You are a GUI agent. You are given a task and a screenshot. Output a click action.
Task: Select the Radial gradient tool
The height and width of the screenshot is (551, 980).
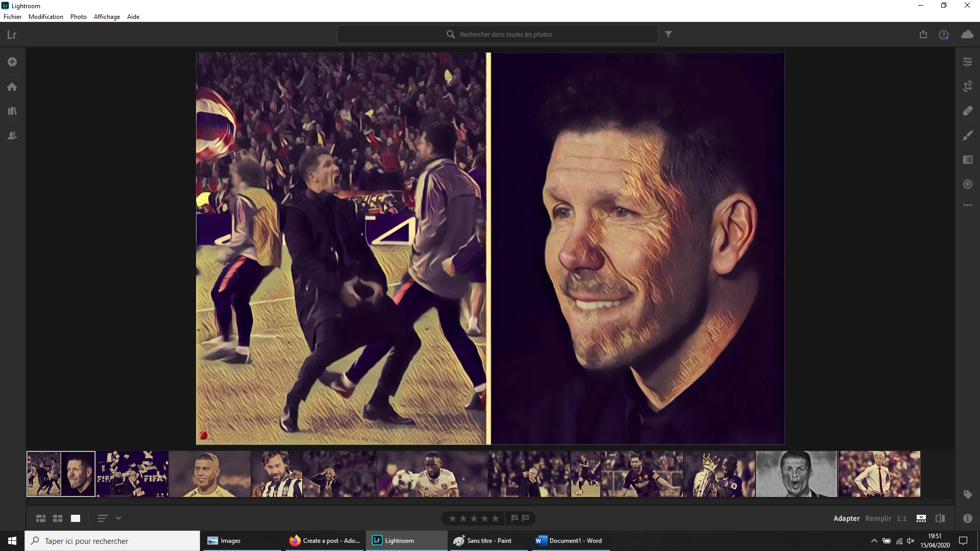967,184
